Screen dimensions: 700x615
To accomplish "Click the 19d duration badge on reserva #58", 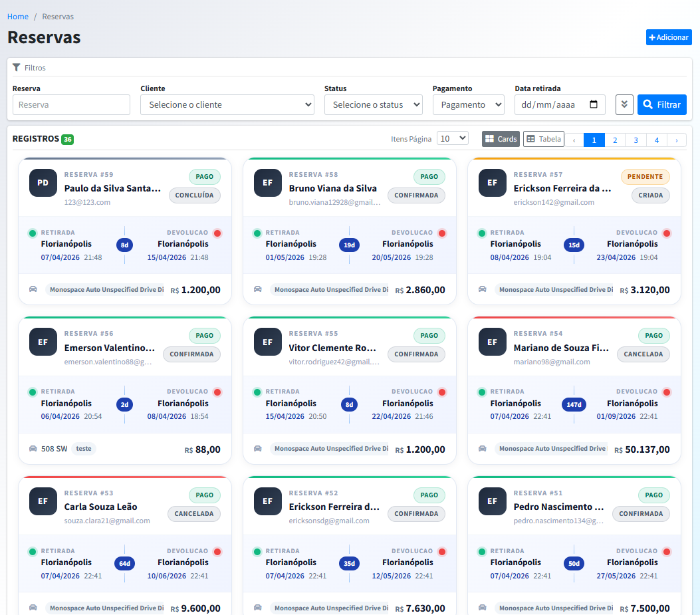I will pos(349,245).
